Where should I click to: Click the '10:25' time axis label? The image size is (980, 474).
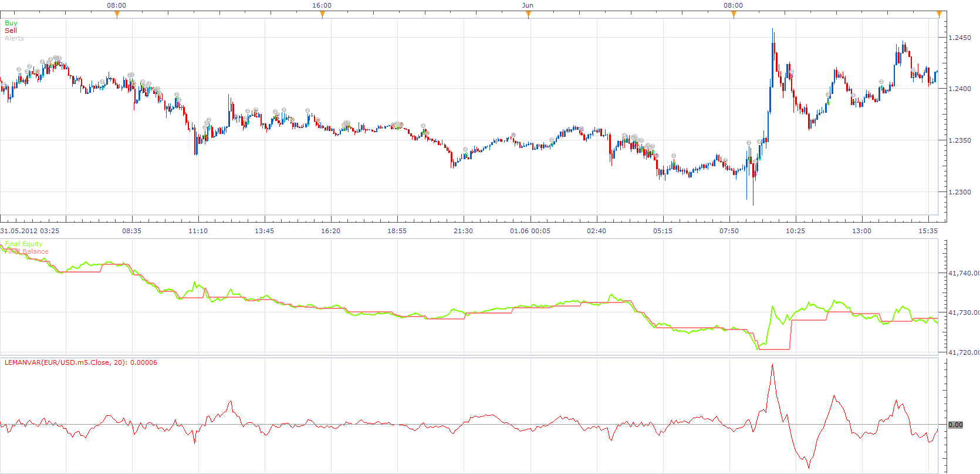(796, 231)
